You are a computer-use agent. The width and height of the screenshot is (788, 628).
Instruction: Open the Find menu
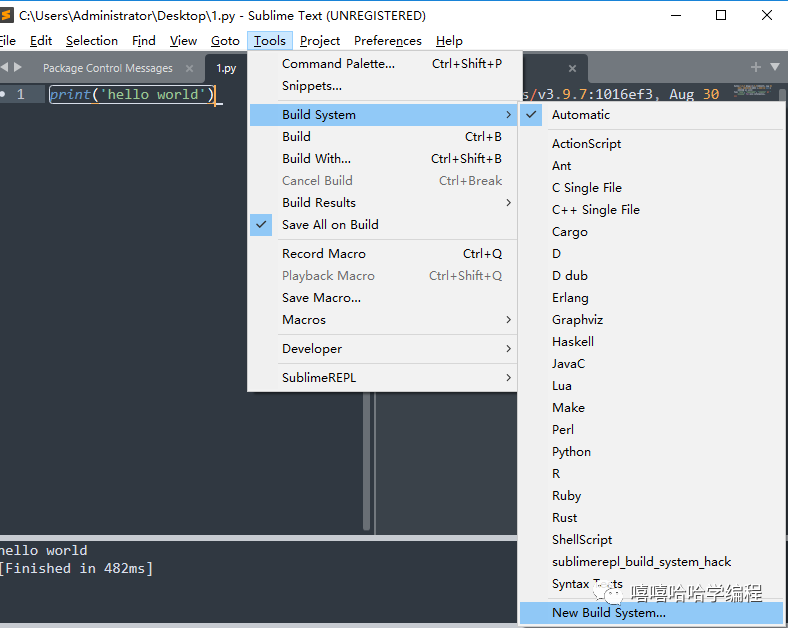pos(144,41)
